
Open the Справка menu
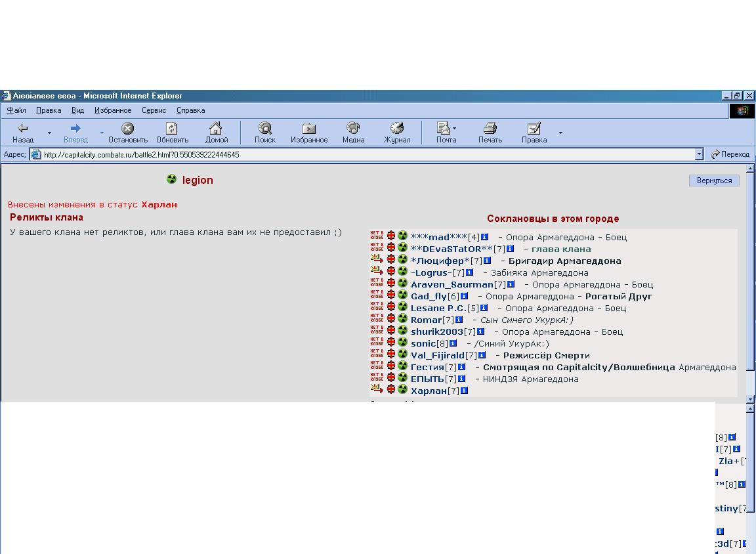(x=190, y=110)
